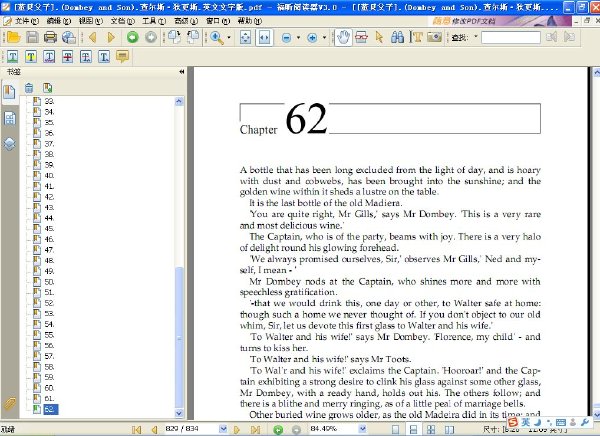Image resolution: width=600 pixels, height=436 pixels.
Task: Go forward to next view grey button
Action: (x=151, y=37)
